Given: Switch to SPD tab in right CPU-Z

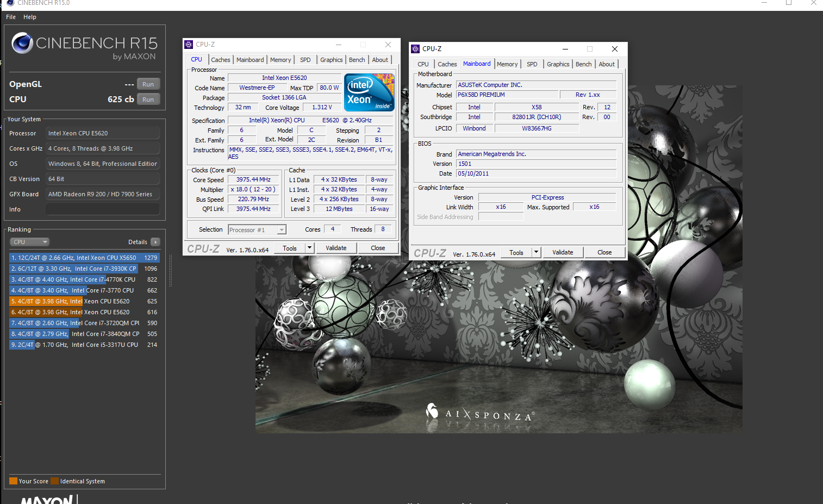Looking at the screenshot, I should point(532,64).
